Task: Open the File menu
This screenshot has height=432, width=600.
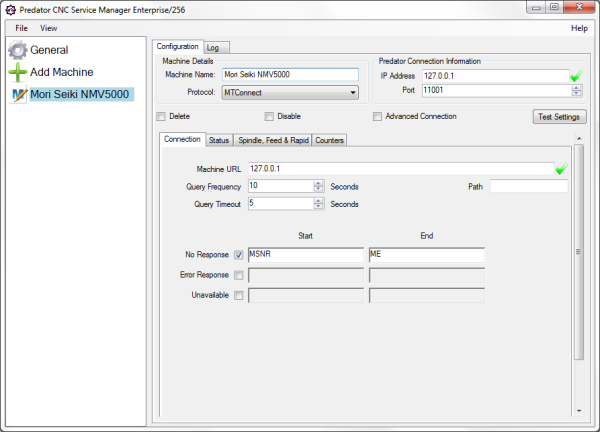Action: coord(22,28)
